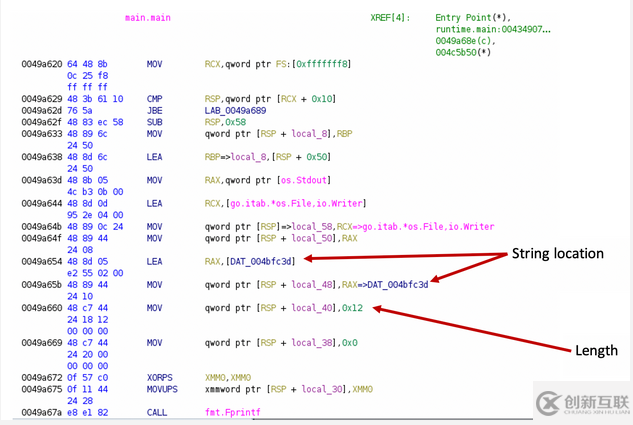Select address 0049a675
This screenshot has width=633, height=425.
tap(42, 389)
